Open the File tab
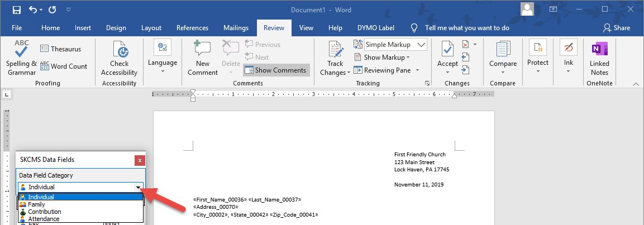Image resolution: width=644 pixels, height=225 pixels. (17, 28)
